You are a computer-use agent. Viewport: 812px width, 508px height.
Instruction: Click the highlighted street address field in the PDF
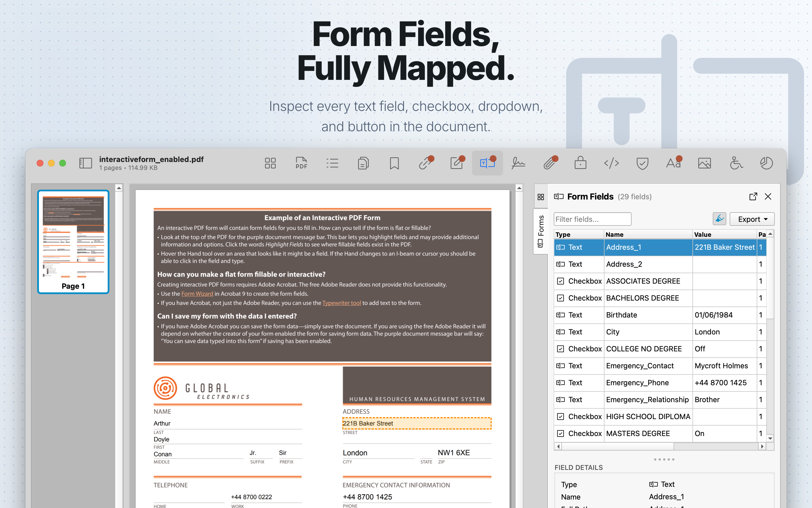coord(417,423)
